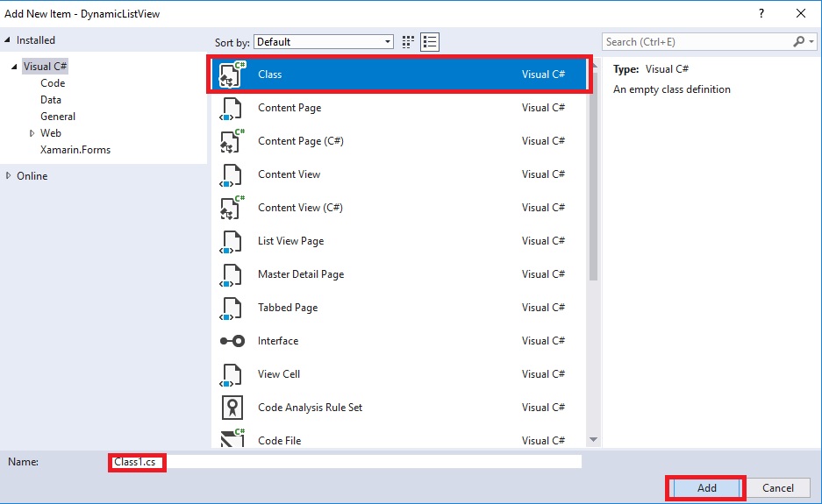Select the Class template icon
This screenshot has height=504, width=822.
232,75
